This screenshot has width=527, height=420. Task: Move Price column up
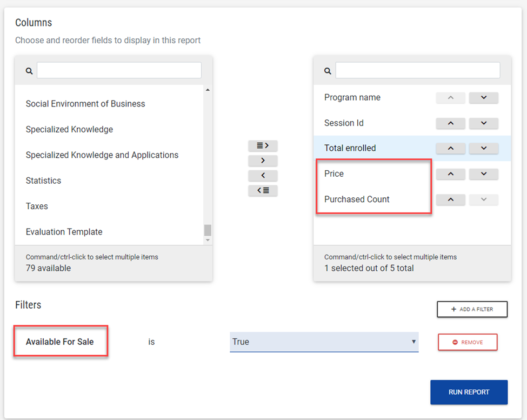[450, 174]
